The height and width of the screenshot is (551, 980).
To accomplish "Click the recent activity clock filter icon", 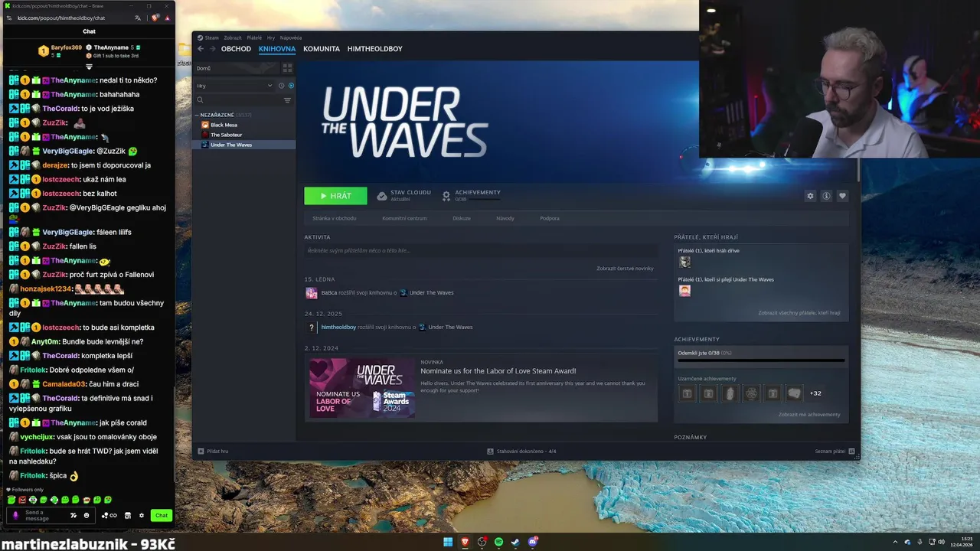I will [281, 86].
